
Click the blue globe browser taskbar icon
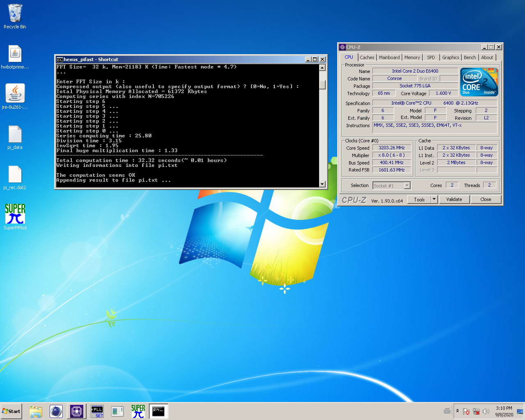pyautogui.click(x=56, y=411)
